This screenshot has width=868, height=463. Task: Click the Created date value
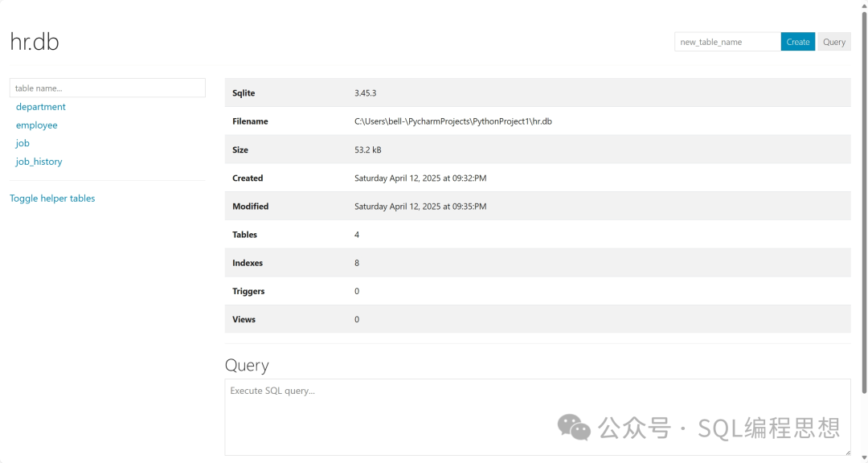point(420,178)
